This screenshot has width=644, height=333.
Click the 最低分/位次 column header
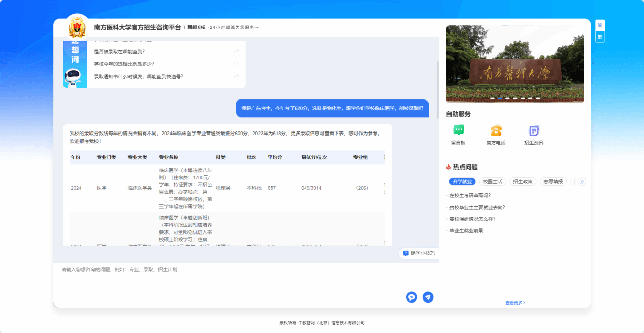pyautogui.click(x=314, y=157)
